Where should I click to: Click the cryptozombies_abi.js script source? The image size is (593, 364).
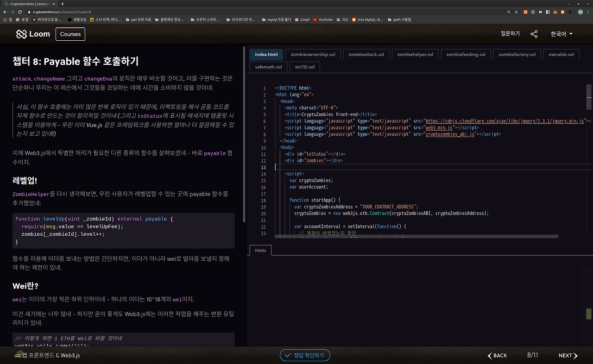[x=450, y=134]
